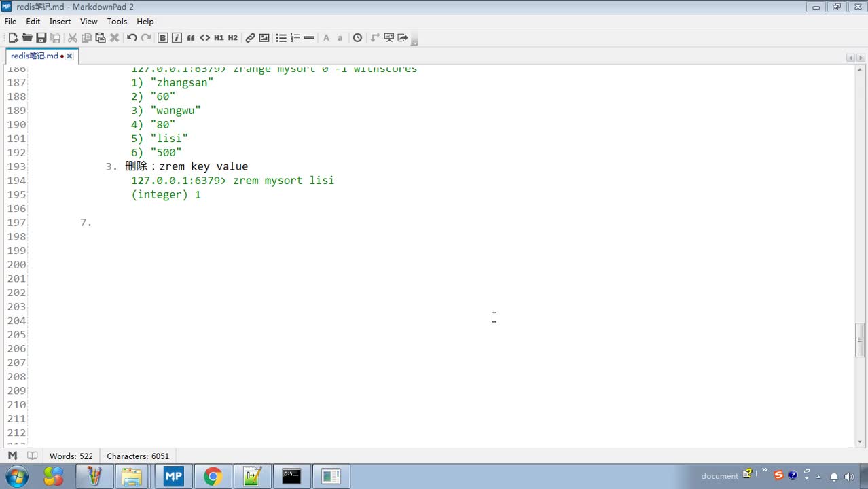Insert a code block

[204, 38]
